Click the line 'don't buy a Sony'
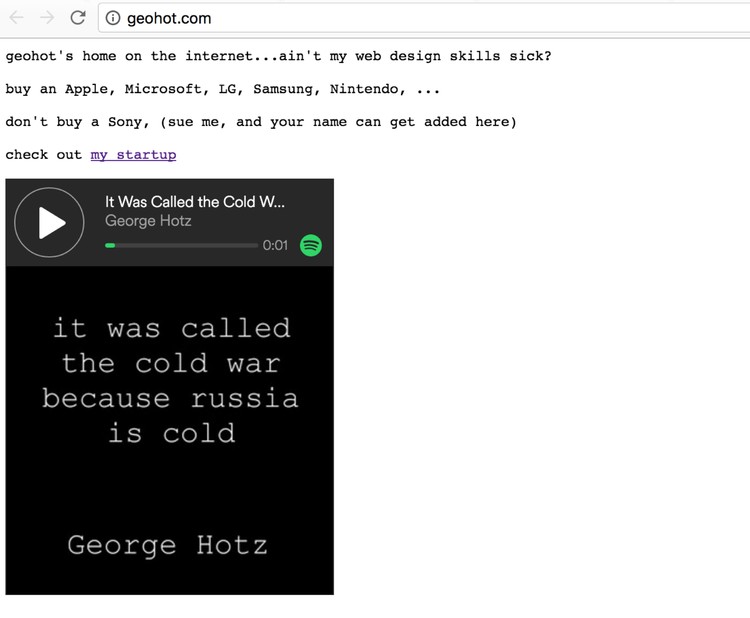 261,122
